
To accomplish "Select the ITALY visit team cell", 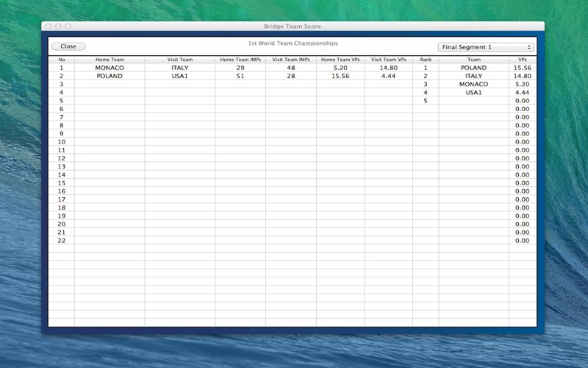I will click(x=180, y=68).
